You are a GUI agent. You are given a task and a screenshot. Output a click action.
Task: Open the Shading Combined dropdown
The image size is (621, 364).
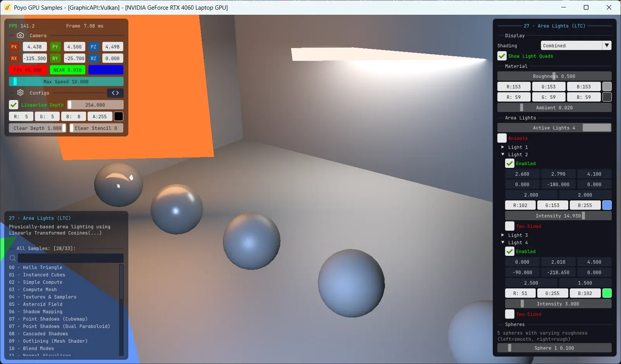576,46
